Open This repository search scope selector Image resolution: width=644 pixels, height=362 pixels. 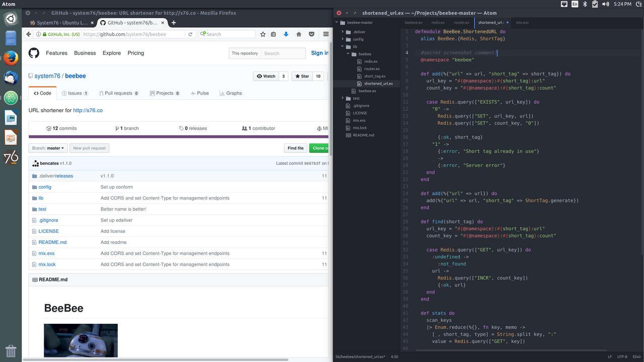245,53
